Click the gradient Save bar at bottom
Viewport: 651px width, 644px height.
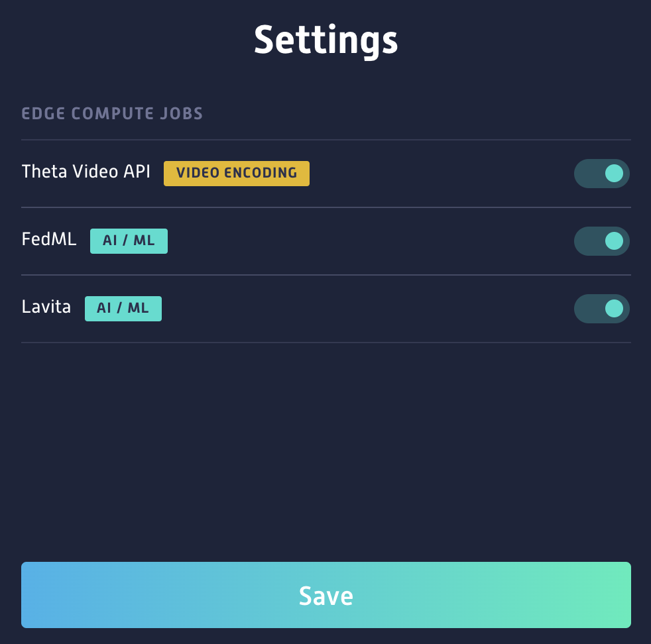coord(325,595)
